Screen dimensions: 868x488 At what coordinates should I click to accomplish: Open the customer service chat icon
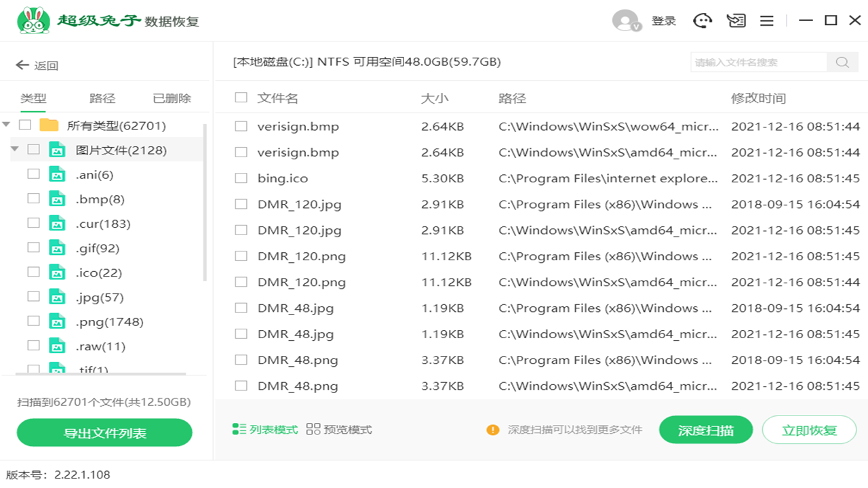(x=703, y=21)
